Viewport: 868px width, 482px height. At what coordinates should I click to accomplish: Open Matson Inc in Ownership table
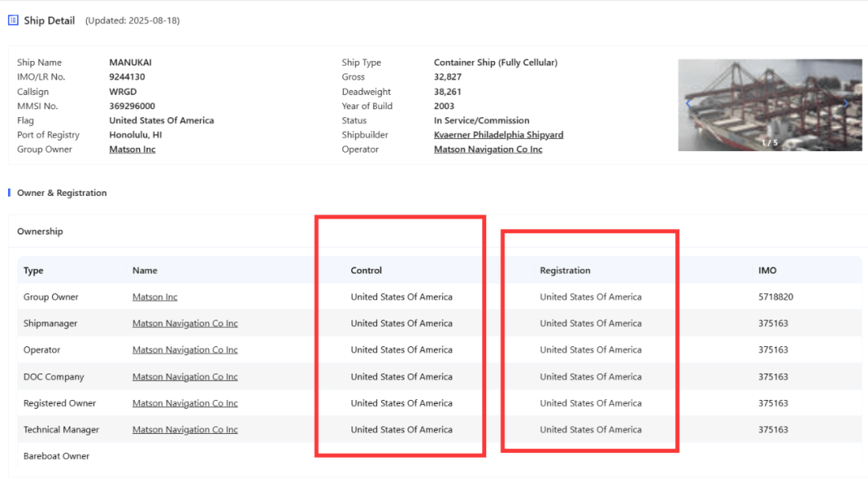click(x=155, y=297)
